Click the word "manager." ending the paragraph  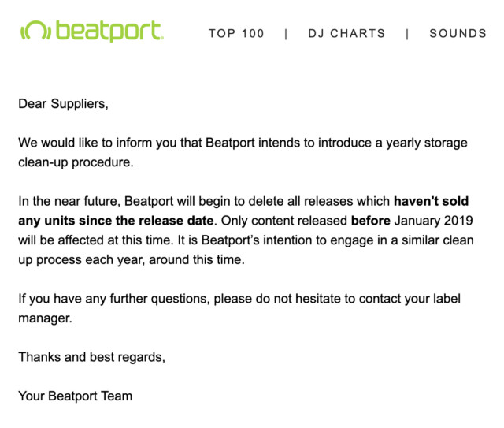coord(45,318)
